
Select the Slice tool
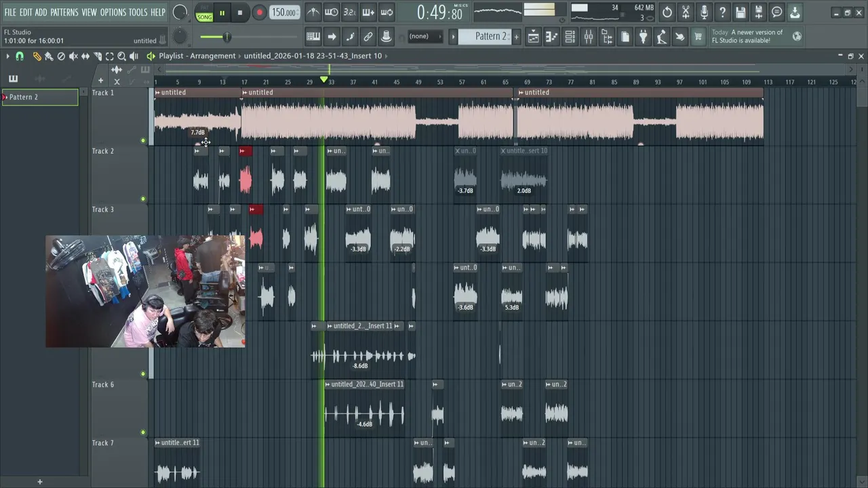point(98,56)
